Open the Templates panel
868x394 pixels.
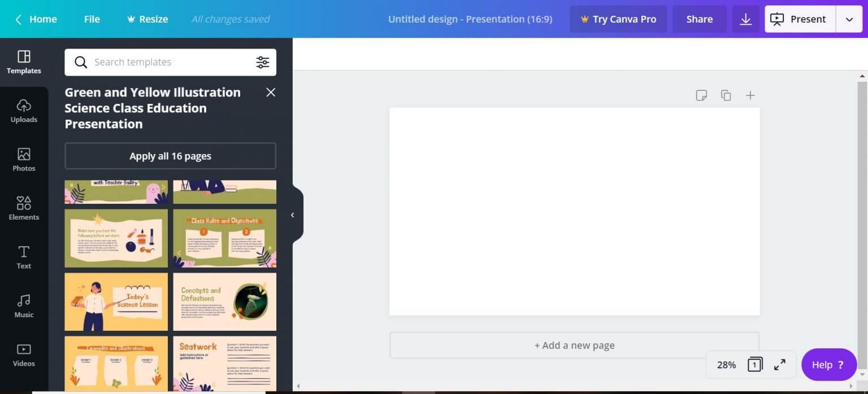24,61
